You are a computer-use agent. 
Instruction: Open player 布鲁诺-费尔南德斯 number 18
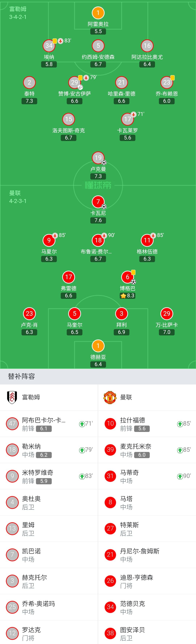click(98, 240)
